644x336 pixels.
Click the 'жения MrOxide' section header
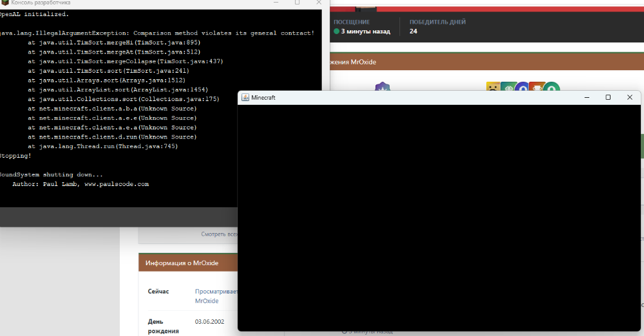click(x=487, y=62)
